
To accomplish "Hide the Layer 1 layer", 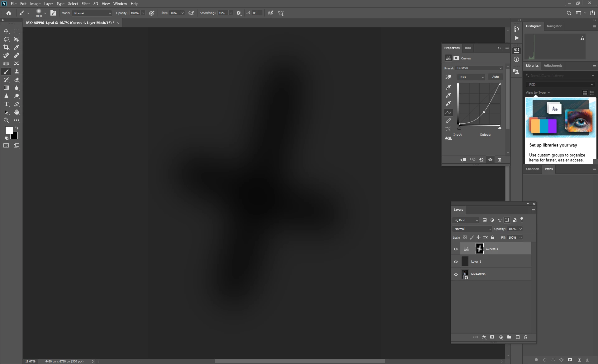I will pyautogui.click(x=456, y=262).
